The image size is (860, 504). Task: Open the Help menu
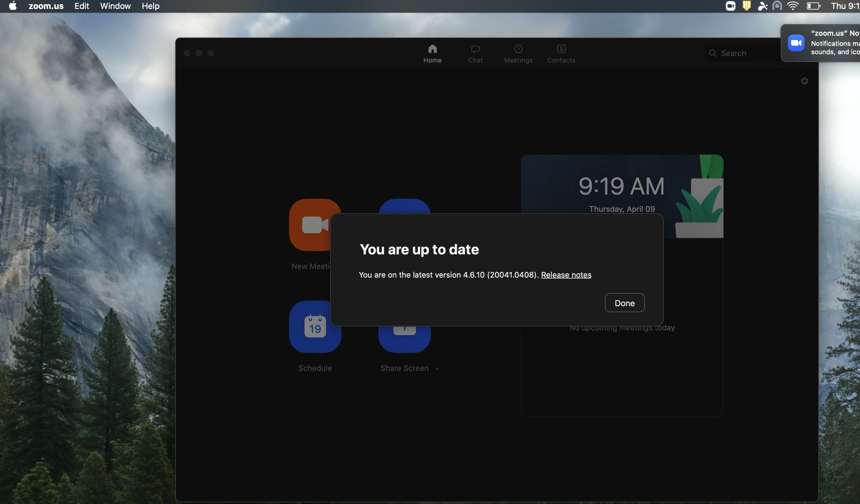[150, 6]
